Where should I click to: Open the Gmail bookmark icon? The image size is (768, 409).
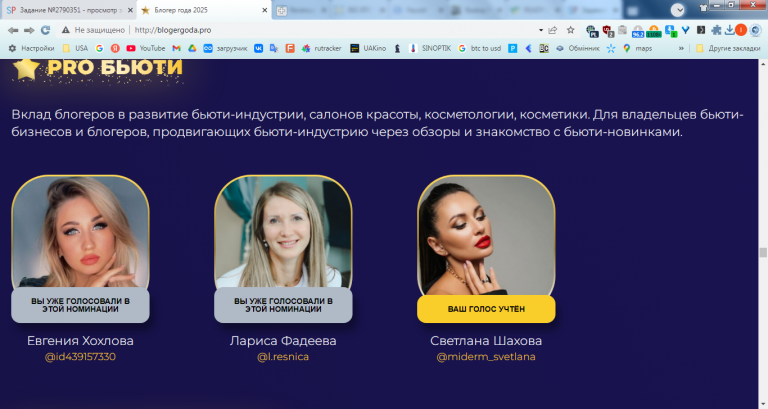(176, 48)
